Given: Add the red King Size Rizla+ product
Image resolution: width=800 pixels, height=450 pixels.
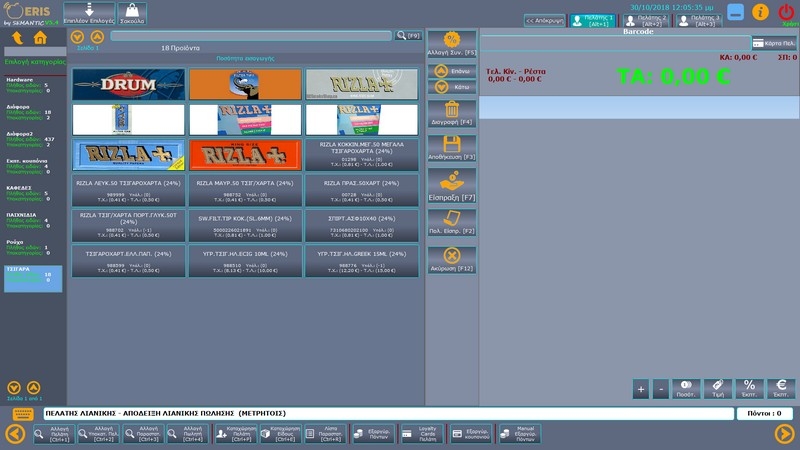Looking at the screenshot, I should click(x=245, y=155).
